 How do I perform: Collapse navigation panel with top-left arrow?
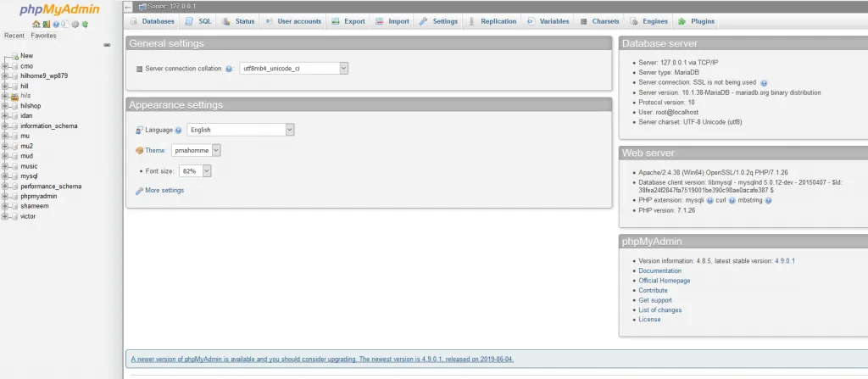click(x=129, y=7)
